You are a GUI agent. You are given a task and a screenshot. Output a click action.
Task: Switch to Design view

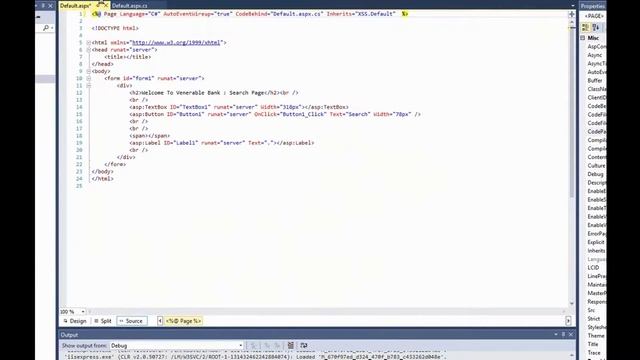tap(75, 321)
